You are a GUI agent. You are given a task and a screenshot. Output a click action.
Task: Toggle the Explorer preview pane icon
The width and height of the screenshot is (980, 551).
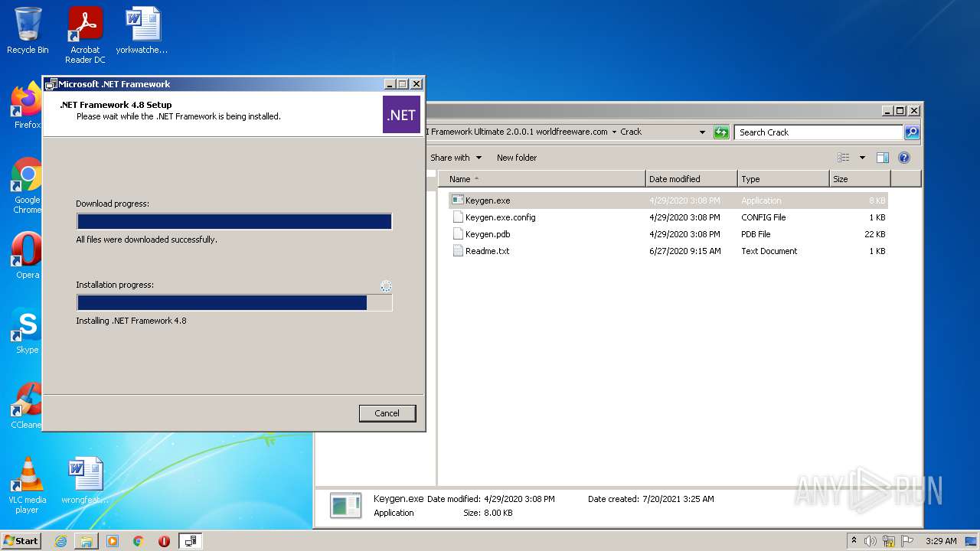click(882, 158)
